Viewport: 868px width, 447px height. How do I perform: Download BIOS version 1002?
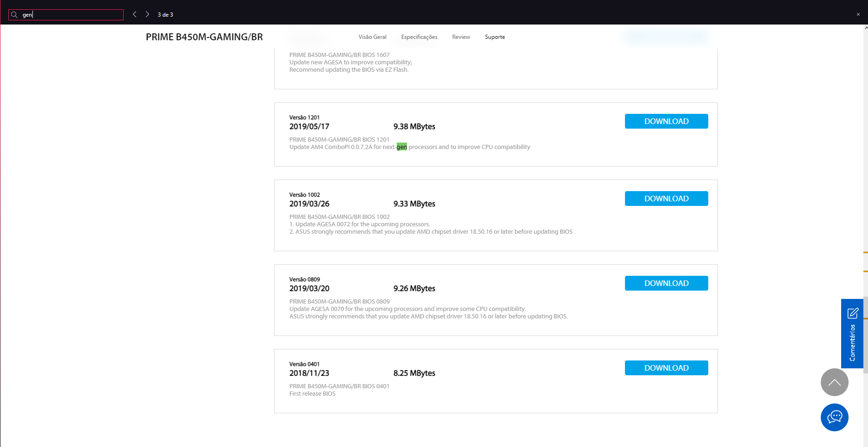point(666,199)
